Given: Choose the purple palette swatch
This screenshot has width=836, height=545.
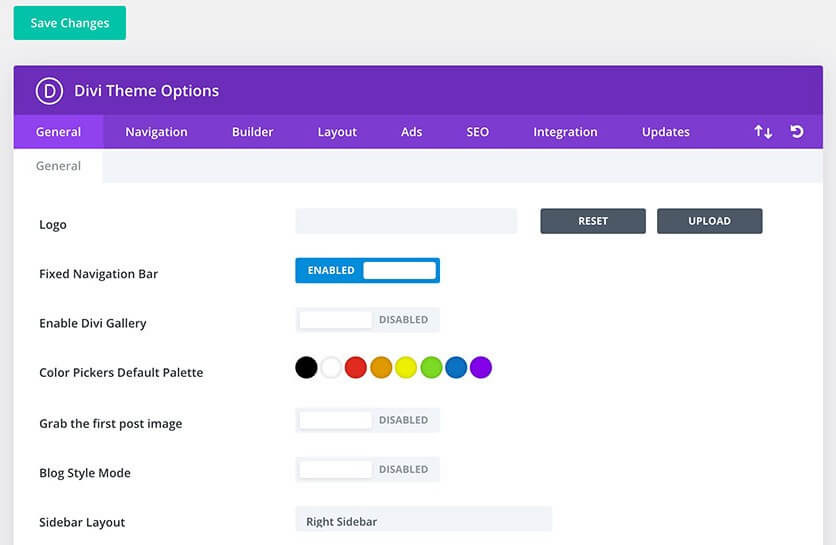Looking at the screenshot, I should tap(480, 367).
